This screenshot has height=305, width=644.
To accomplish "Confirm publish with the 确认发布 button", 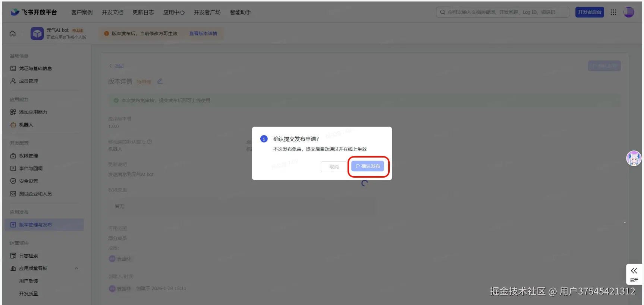I will pos(367,166).
